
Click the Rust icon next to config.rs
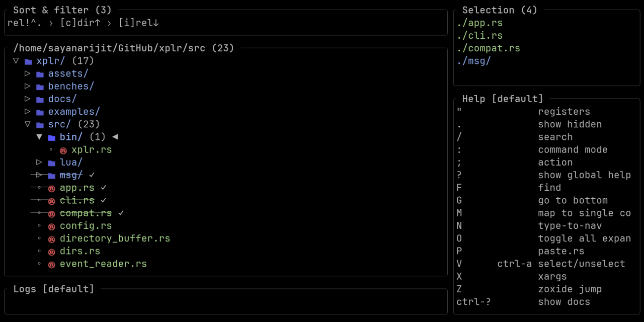tap(51, 226)
